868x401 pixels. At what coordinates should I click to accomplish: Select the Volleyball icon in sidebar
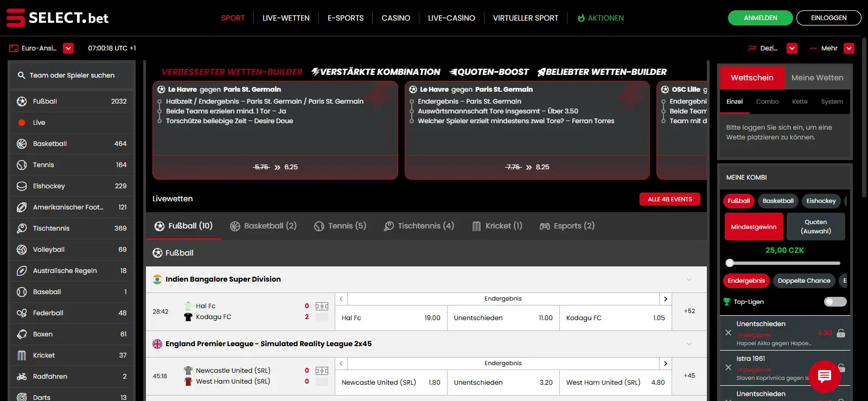[x=22, y=250]
